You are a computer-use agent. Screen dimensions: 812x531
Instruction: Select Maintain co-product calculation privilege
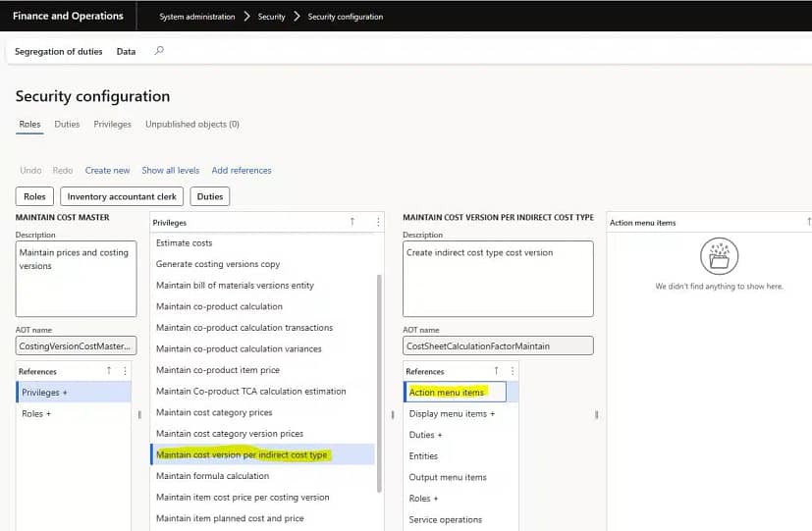[262, 306]
